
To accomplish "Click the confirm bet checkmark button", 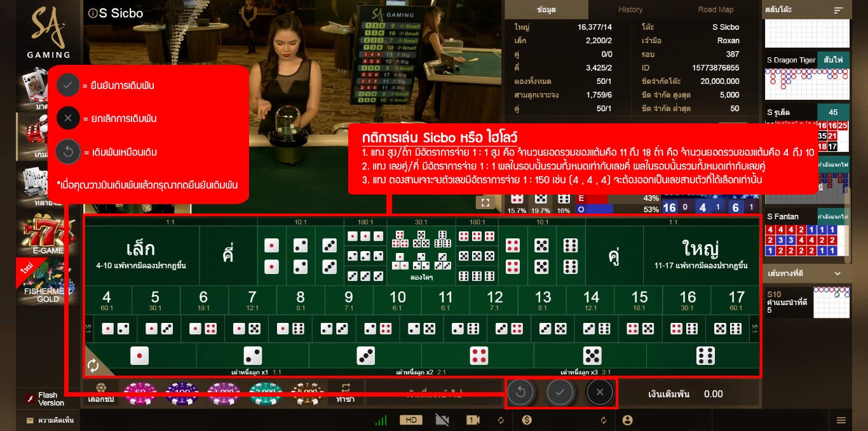I will coord(560,392).
